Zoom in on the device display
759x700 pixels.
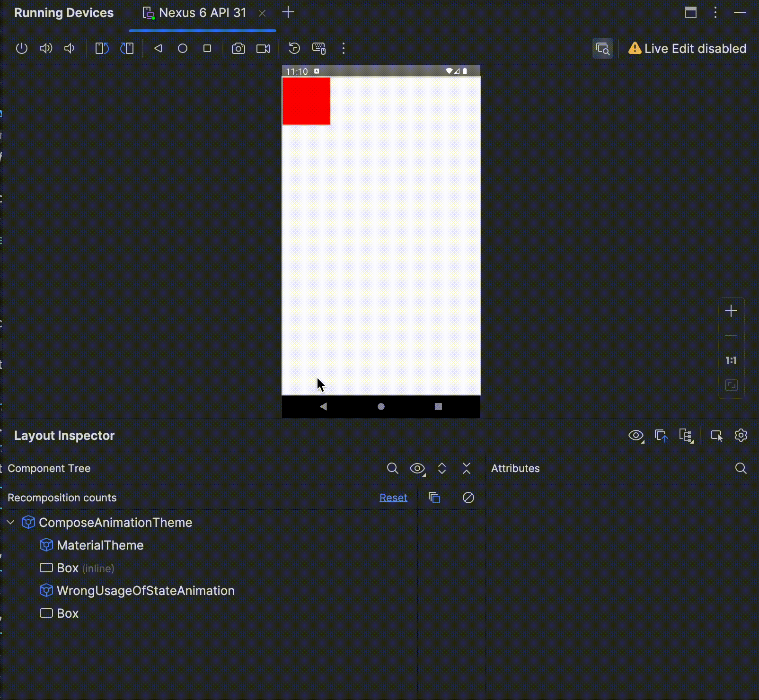pos(731,311)
